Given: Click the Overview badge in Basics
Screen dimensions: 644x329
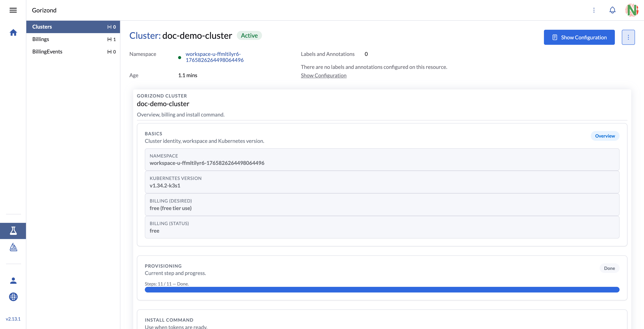Looking at the screenshot, I should (605, 136).
